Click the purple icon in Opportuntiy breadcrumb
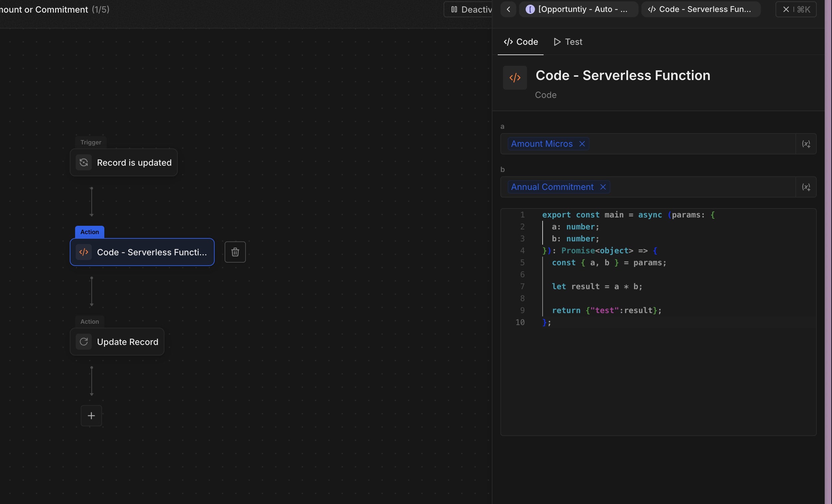Screen dimensions: 832x504 pos(530,9)
